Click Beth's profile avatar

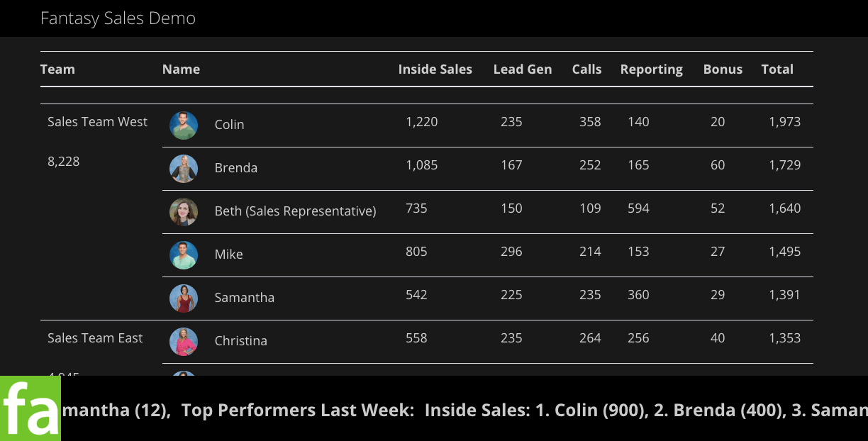[183, 212]
